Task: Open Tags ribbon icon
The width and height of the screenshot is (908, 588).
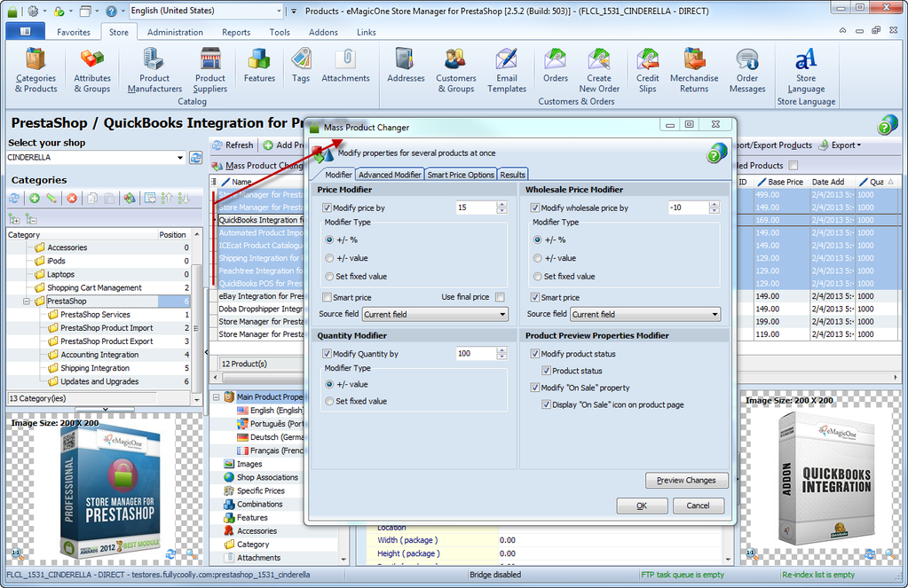Action: pyautogui.click(x=301, y=66)
